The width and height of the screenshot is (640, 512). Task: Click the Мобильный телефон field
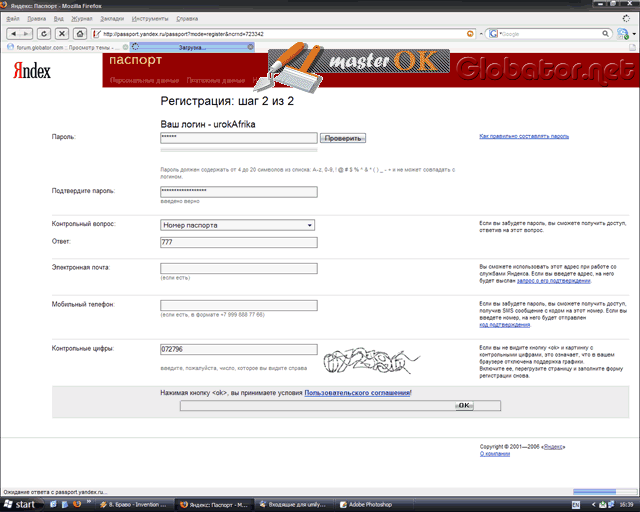(x=239, y=305)
